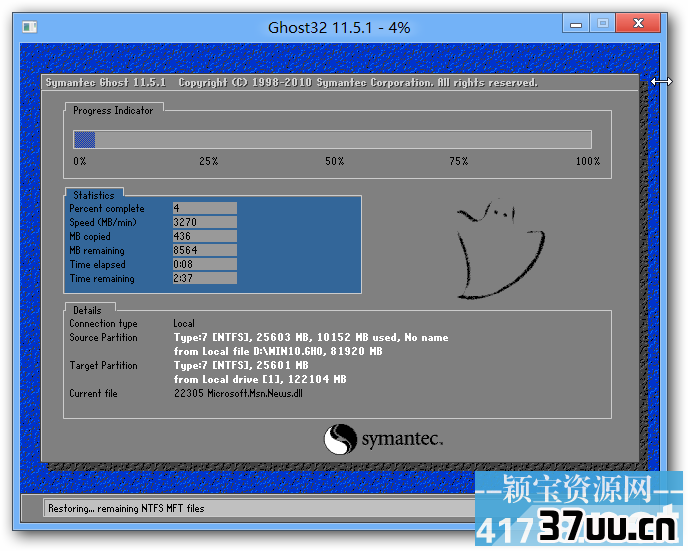This screenshot has height=551, width=688.
Task: Click the source line with 10152 MB used
Action: tap(311, 337)
